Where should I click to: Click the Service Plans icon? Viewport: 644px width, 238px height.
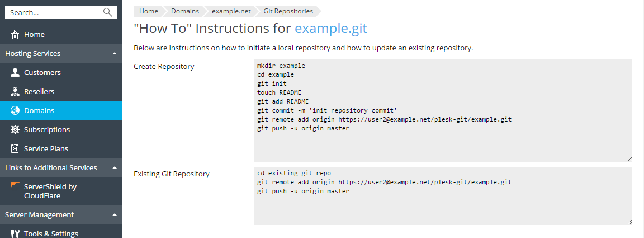tap(15, 149)
